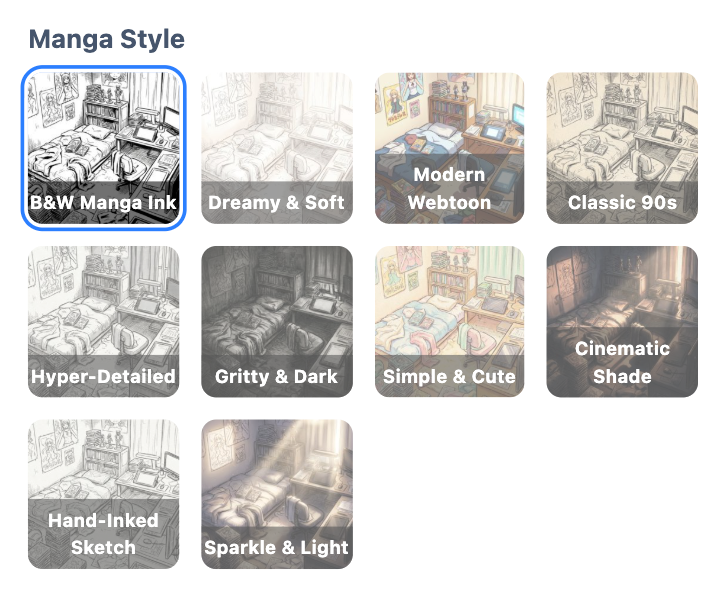728x601 pixels.
Task: Pick the Modern Webtoon style thumbnail
Action: pyautogui.click(x=449, y=148)
